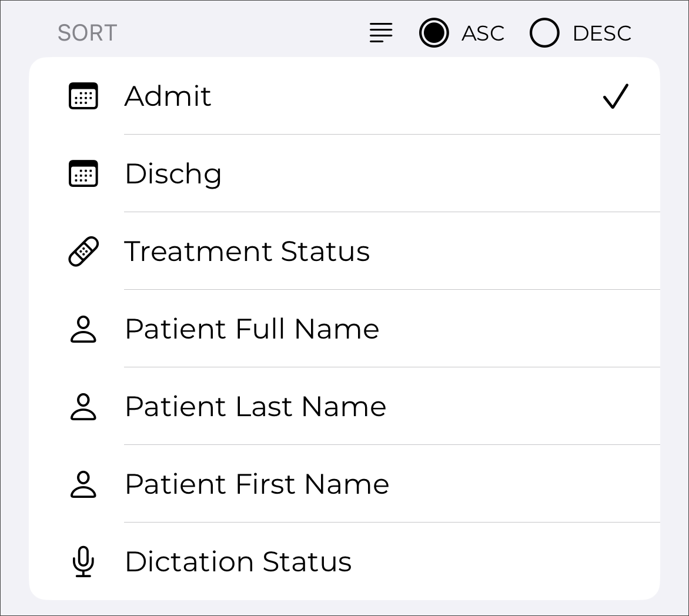The height and width of the screenshot is (616, 689).
Task: Click the person icon beside Patient Last Name
Action: [83, 407]
